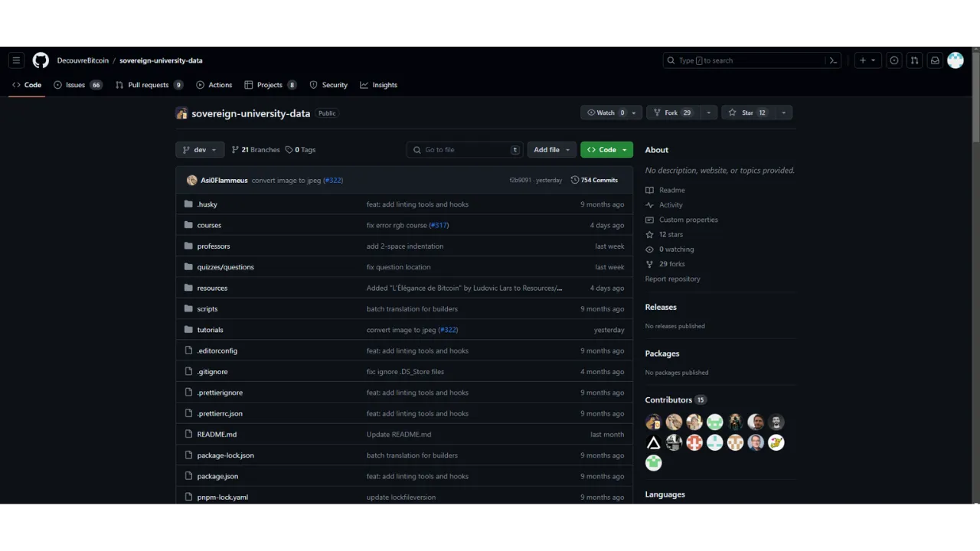The image size is (980, 551).
Task: Open the README.md file
Action: pyautogui.click(x=217, y=435)
